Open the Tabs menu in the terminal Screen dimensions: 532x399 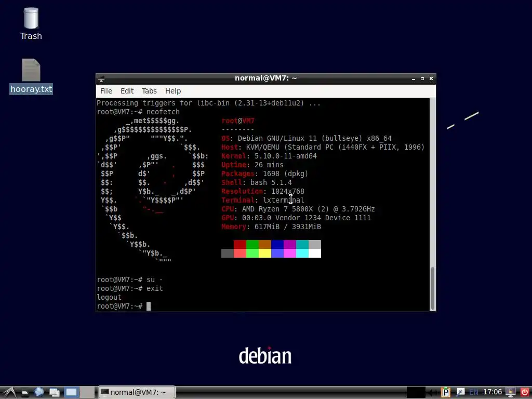coord(149,91)
